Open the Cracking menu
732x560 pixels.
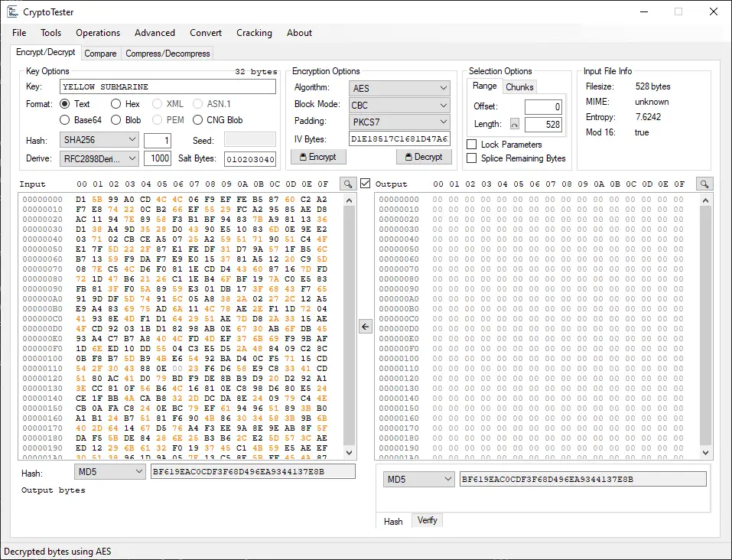point(254,33)
